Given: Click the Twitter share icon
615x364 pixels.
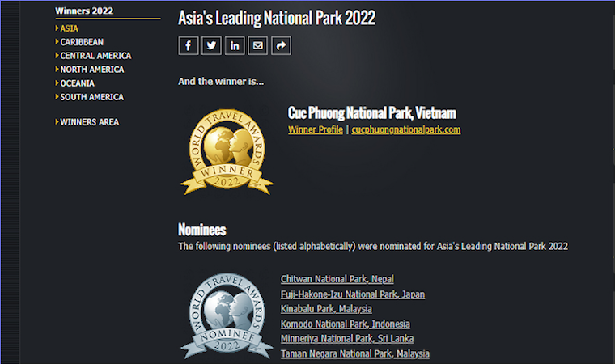Looking at the screenshot, I should pyautogui.click(x=211, y=46).
